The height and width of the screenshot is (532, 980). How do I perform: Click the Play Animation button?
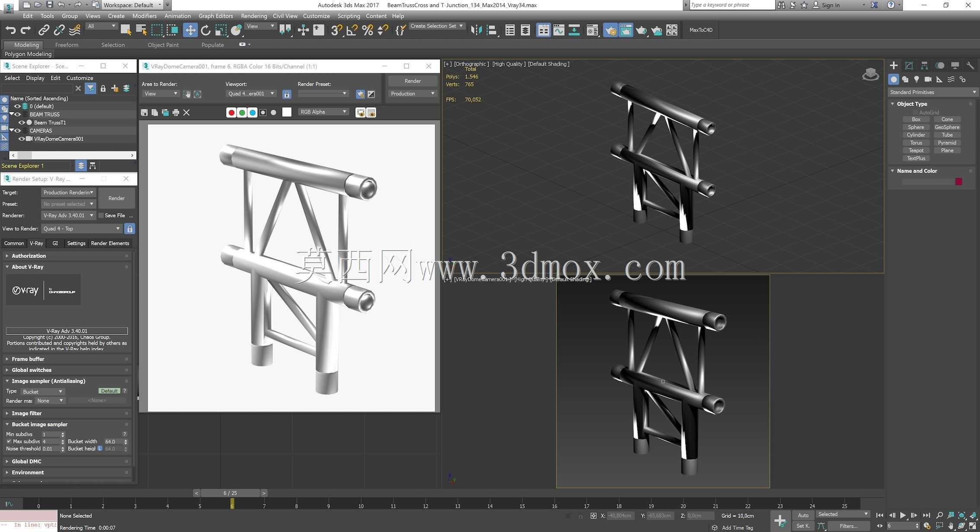pos(903,515)
